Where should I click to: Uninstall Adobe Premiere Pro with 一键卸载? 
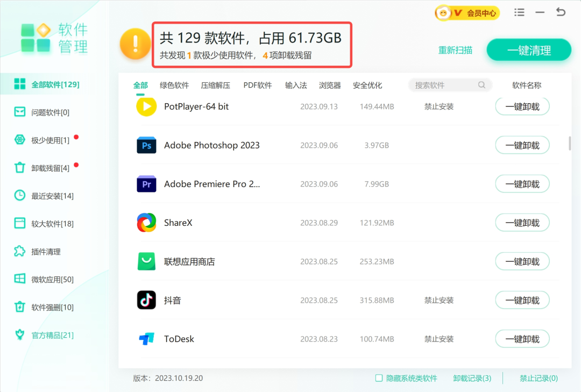pyautogui.click(x=522, y=184)
